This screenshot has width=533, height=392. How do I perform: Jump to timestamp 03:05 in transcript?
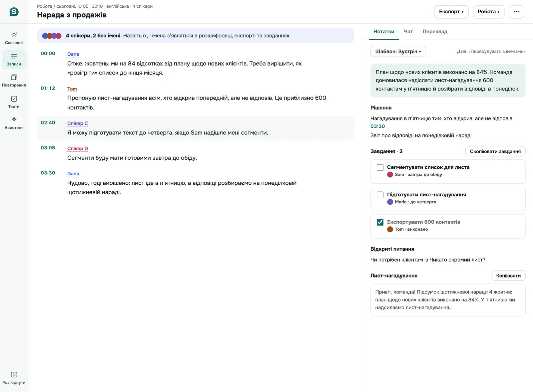pyautogui.click(x=48, y=148)
